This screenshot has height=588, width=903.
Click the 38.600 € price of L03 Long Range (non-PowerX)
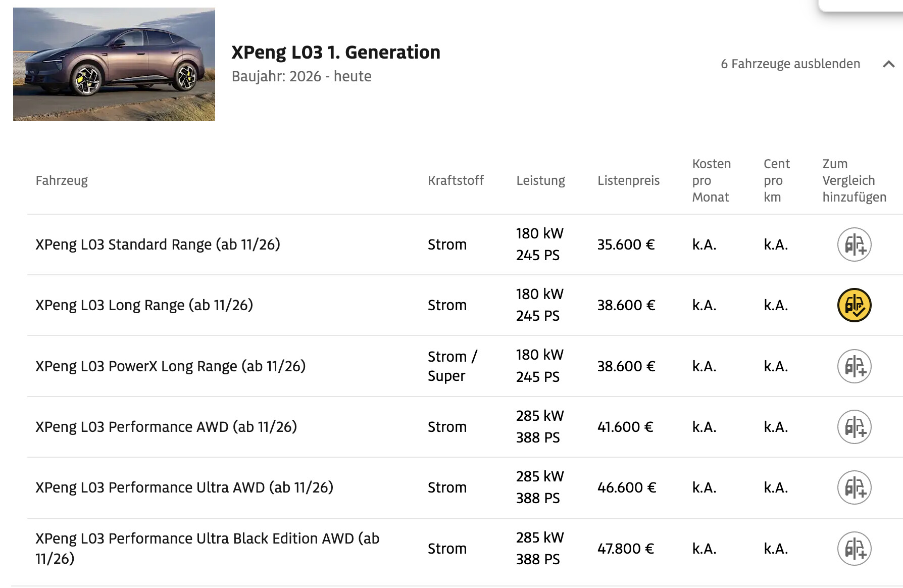click(x=626, y=305)
